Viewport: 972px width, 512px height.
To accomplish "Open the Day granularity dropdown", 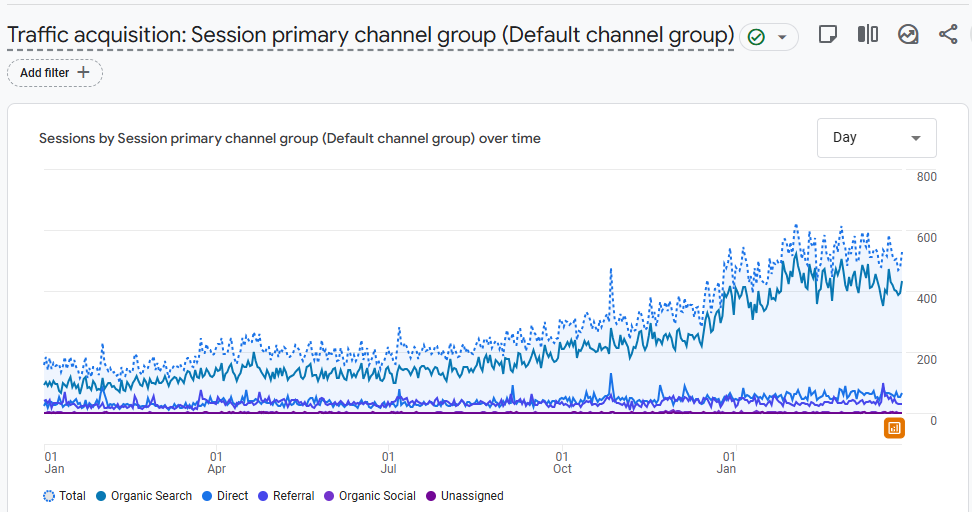I will [876, 138].
